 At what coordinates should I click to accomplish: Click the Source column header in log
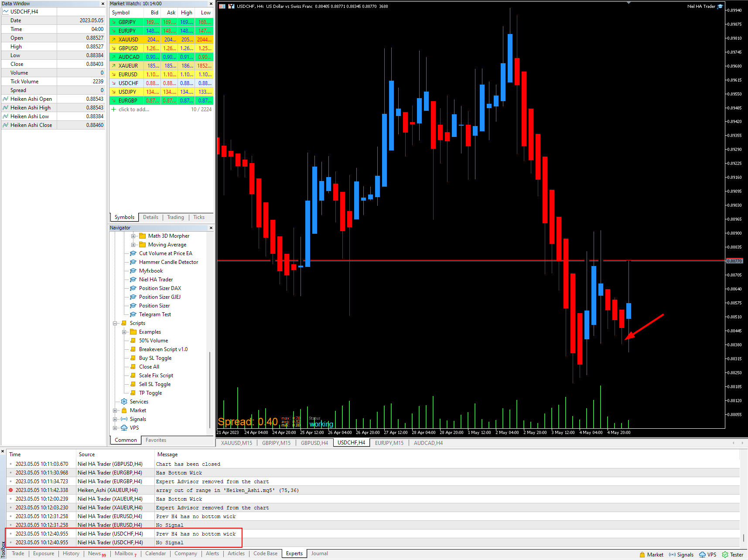coord(87,454)
